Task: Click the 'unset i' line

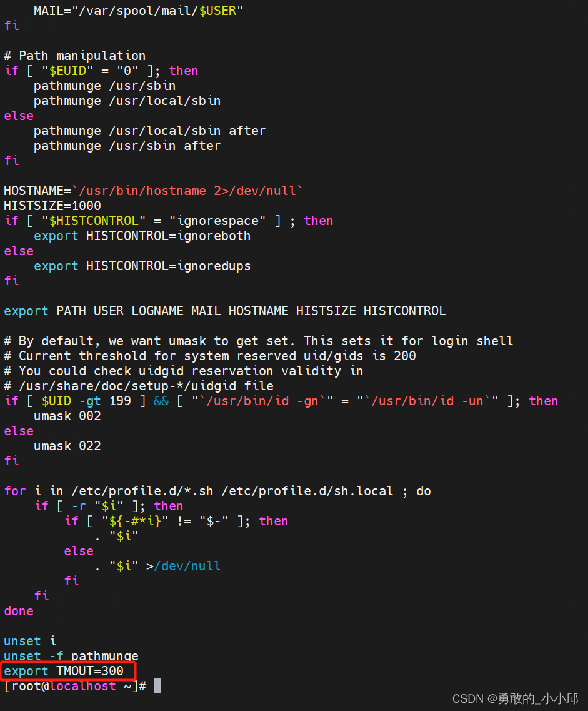Action: point(30,641)
